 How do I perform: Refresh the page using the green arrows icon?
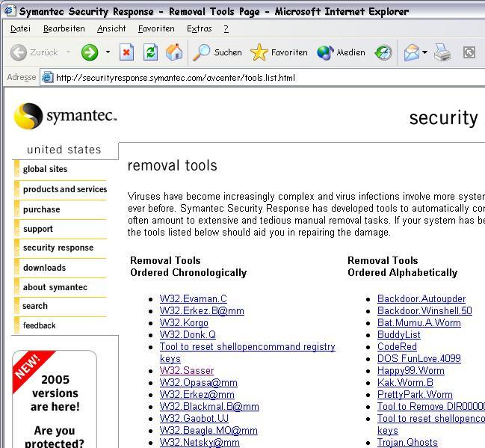151,52
